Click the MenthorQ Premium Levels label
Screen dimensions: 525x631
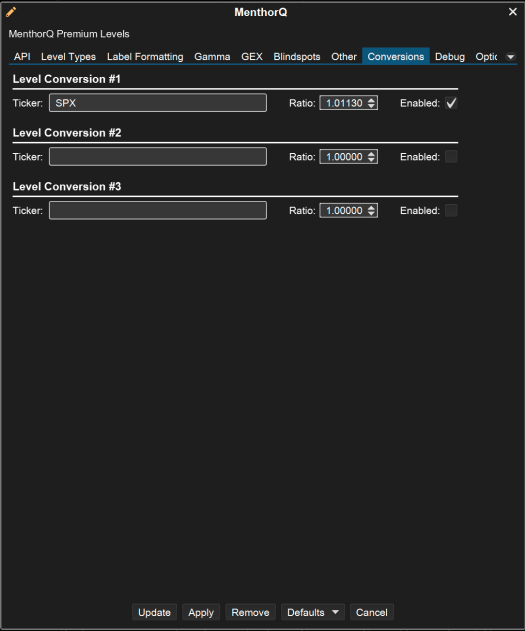(x=69, y=34)
